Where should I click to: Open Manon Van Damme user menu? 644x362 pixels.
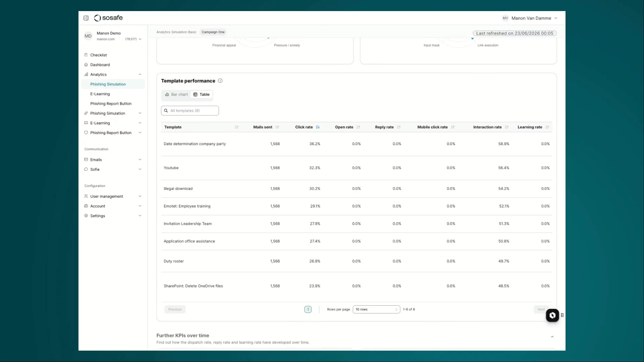[x=530, y=18]
